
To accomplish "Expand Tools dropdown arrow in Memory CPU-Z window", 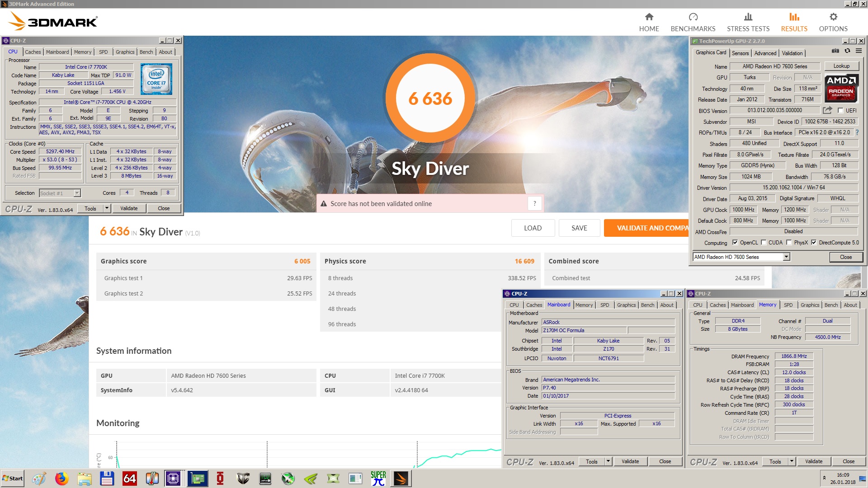I will [x=792, y=461].
